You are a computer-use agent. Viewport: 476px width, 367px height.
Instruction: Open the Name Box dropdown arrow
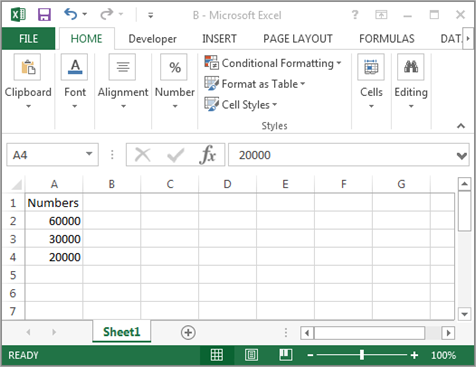89,154
